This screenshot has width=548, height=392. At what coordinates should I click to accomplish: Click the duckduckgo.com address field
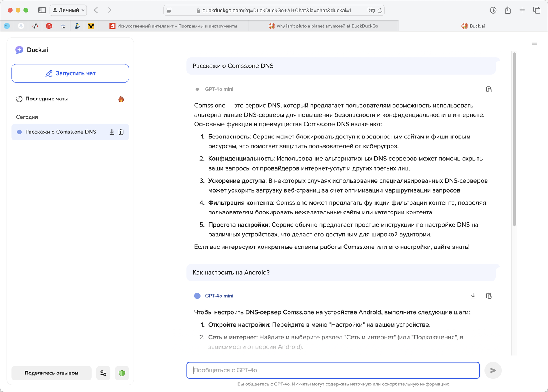click(274, 11)
